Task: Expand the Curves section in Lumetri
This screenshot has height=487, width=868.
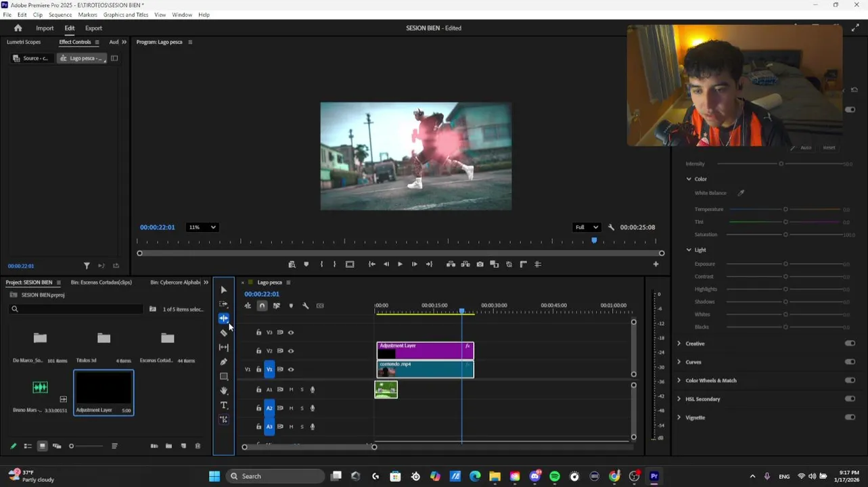Action: [679, 362]
